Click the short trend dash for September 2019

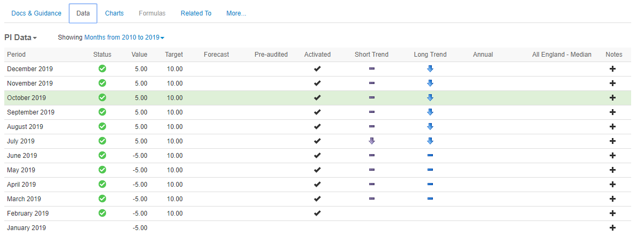click(x=372, y=112)
